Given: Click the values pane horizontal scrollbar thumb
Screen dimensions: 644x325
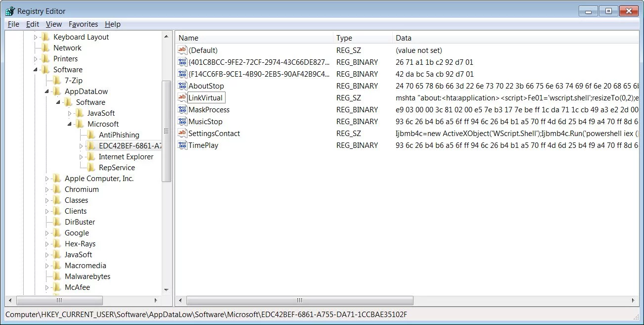Looking at the screenshot, I should point(300,300).
